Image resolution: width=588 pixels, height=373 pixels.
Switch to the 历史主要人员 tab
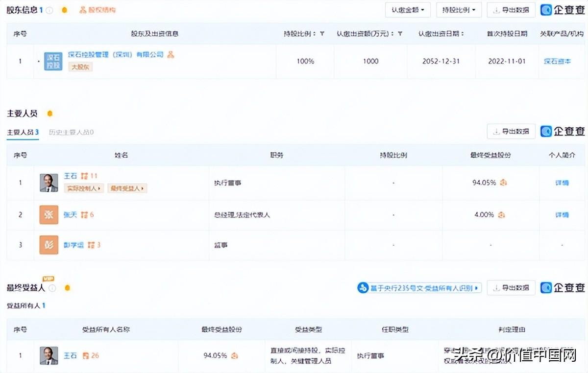pyautogui.click(x=71, y=132)
